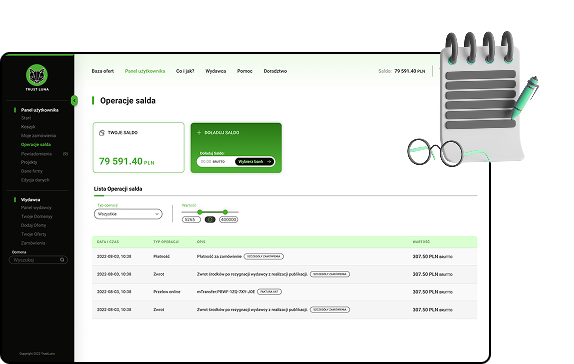This screenshot has width=574, height=364.
Task: Click the Wybierz bank button
Action: pos(254,161)
